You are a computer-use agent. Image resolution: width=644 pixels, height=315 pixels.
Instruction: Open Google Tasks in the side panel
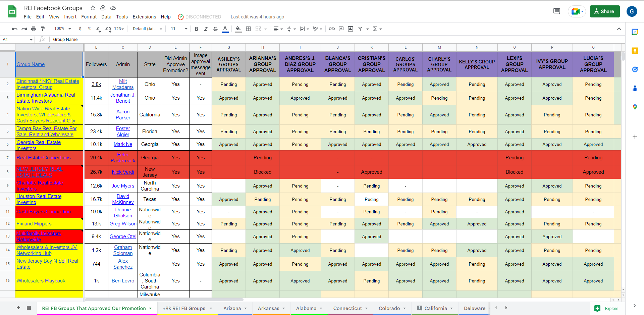tap(635, 69)
